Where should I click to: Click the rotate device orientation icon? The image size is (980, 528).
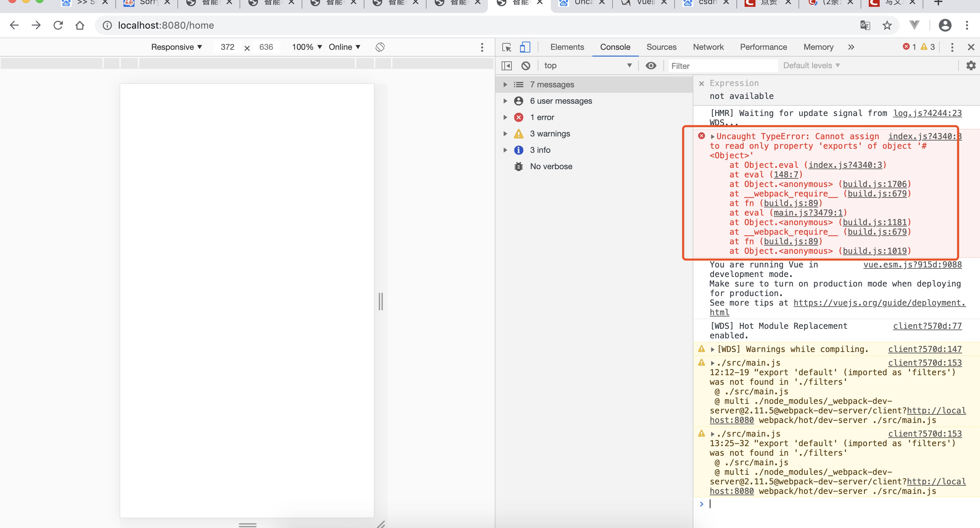380,47
